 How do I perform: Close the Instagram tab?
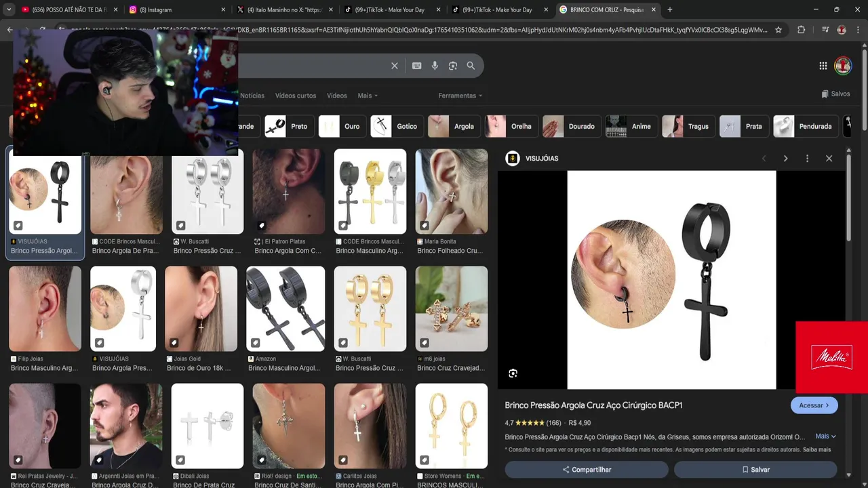(x=223, y=9)
